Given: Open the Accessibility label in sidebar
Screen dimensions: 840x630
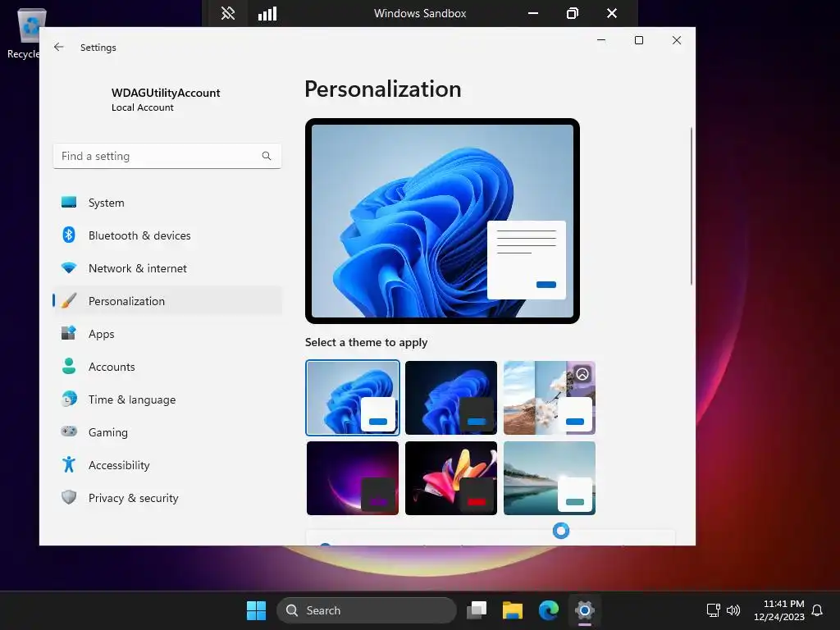Looking at the screenshot, I should pos(119,465).
